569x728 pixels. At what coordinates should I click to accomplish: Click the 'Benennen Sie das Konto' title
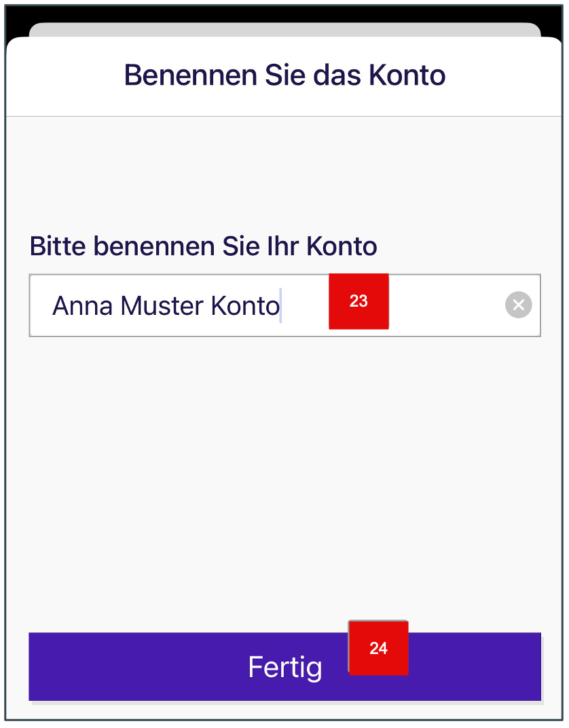284,75
